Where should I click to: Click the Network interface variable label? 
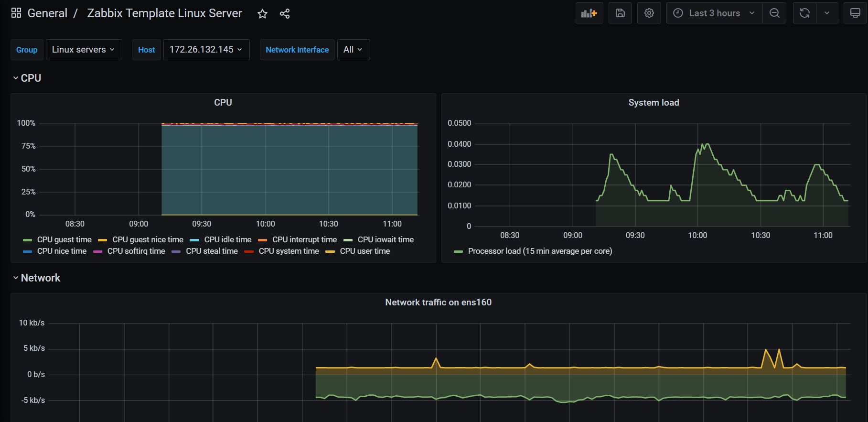click(x=297, y=50)
